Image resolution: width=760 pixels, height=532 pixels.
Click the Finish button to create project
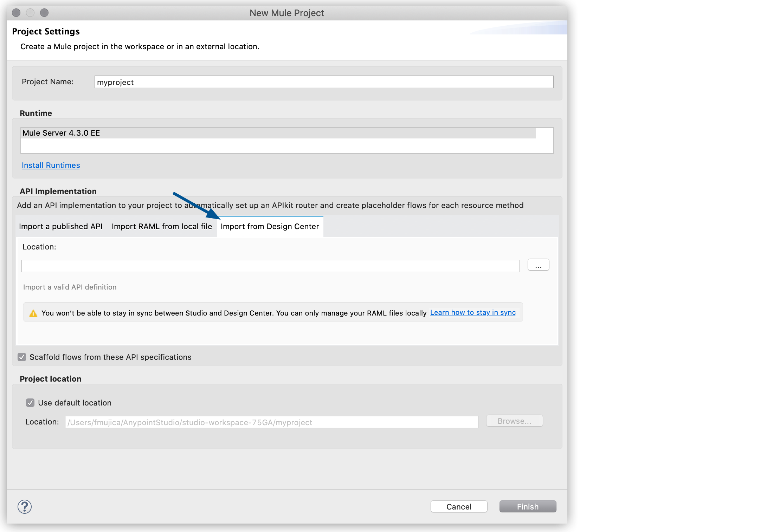point(526,507)
